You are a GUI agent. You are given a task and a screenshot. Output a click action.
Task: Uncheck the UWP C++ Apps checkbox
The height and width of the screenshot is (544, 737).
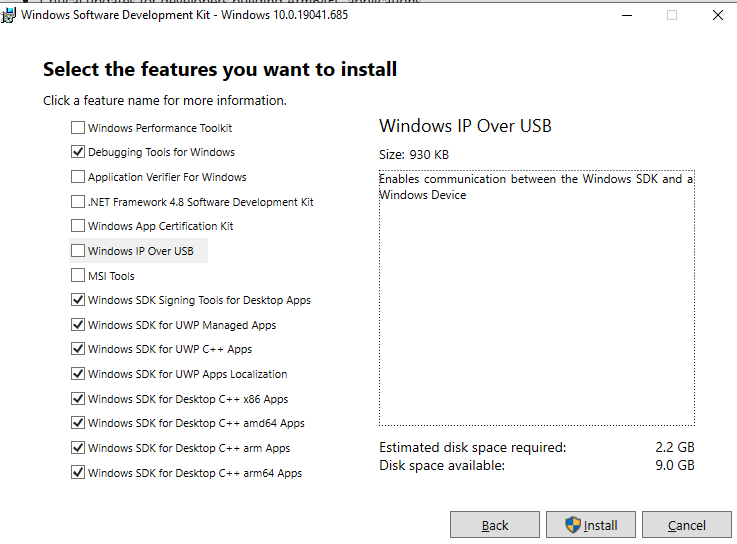pyautogui.click(x=78, y=349)
